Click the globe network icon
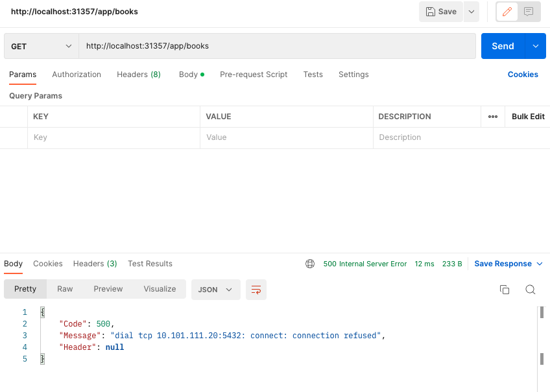Screen dimensions: 550x392 click(x=310, y=264)
